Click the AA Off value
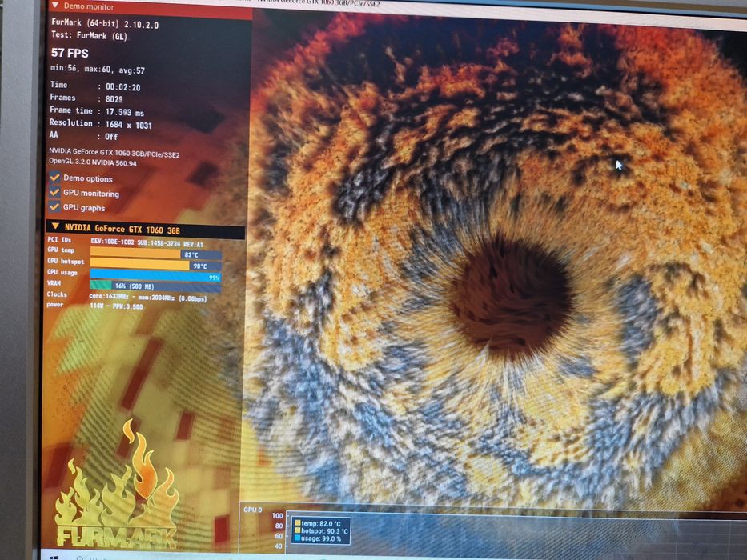This screenshot has height=560, width=747. pos(111,137)
